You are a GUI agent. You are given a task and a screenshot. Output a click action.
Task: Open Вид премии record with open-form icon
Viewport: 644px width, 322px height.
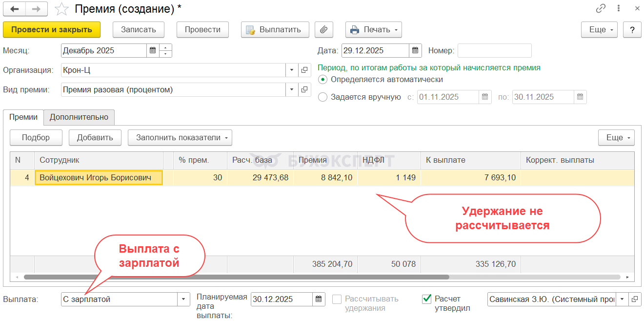(x=304, y=90)
